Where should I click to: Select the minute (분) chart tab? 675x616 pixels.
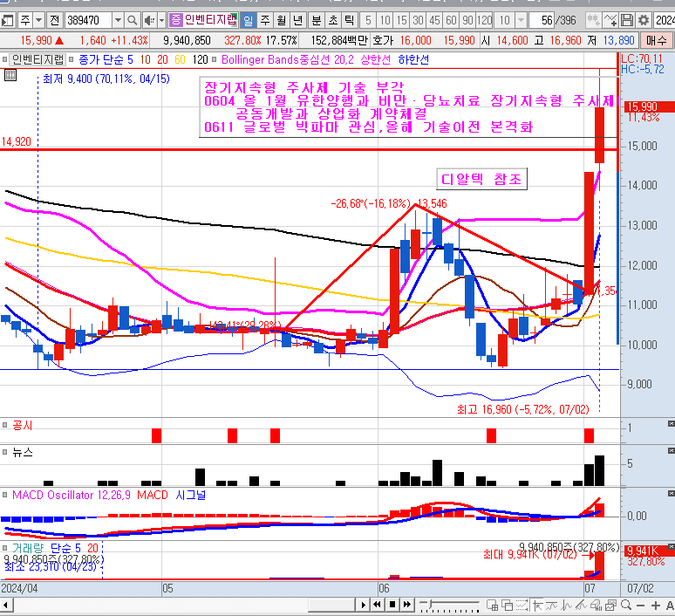(316, 19)
